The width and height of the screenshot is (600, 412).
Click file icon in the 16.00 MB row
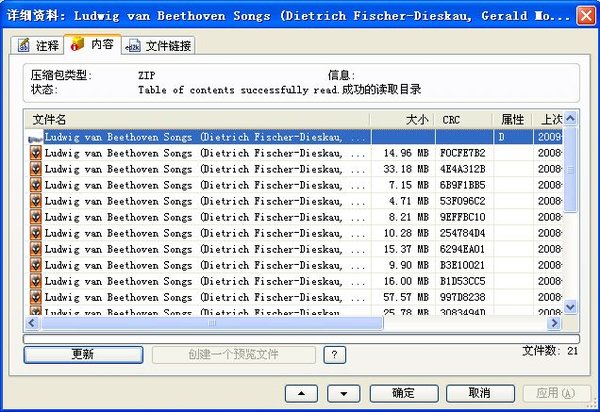tap(36, 282)
